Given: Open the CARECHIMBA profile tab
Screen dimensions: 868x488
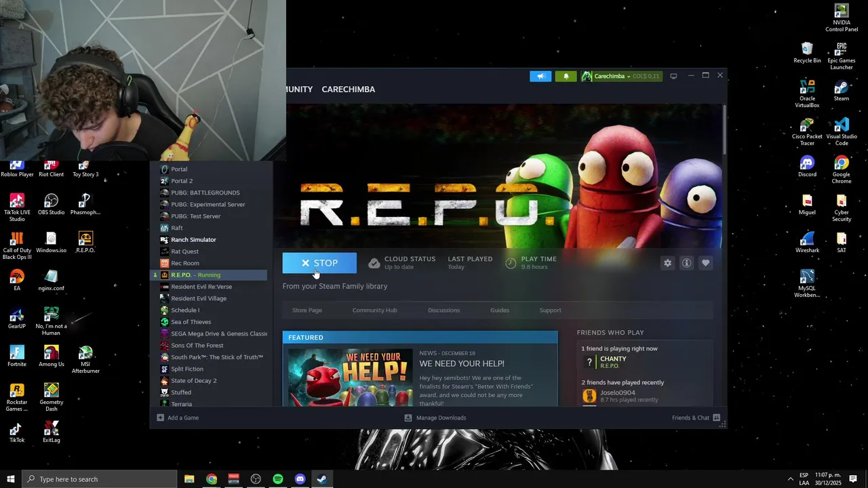Looking at the screenshot, I should coord(348,89).
